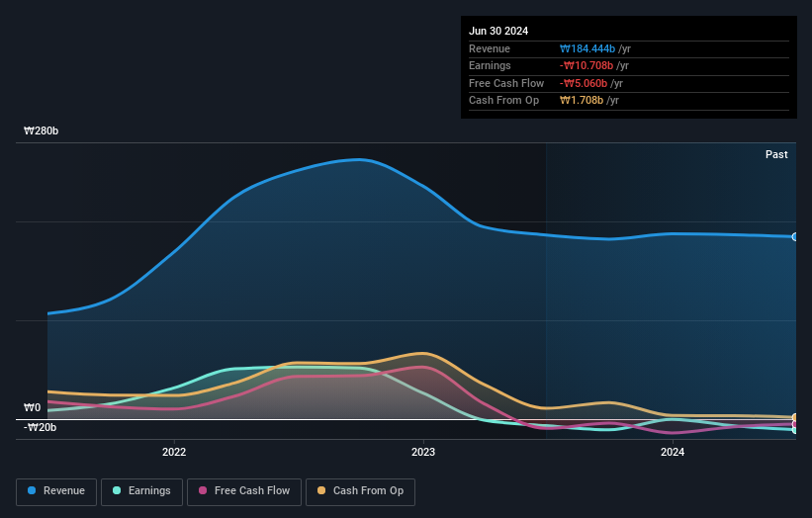Click the -₩5.060b free cash flow value
This screenshot has width=812, height=518.
click(584, 83)
